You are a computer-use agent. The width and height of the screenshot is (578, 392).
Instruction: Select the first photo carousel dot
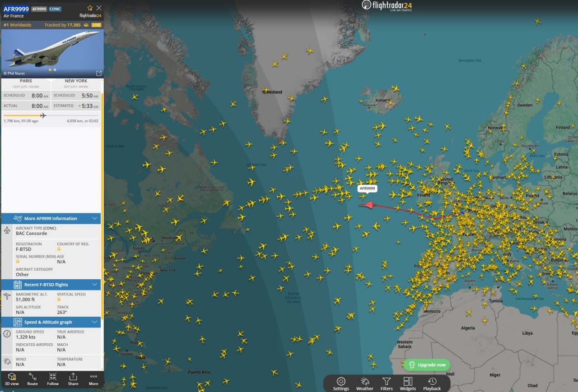pyautogui.click(x=50, y=70)
